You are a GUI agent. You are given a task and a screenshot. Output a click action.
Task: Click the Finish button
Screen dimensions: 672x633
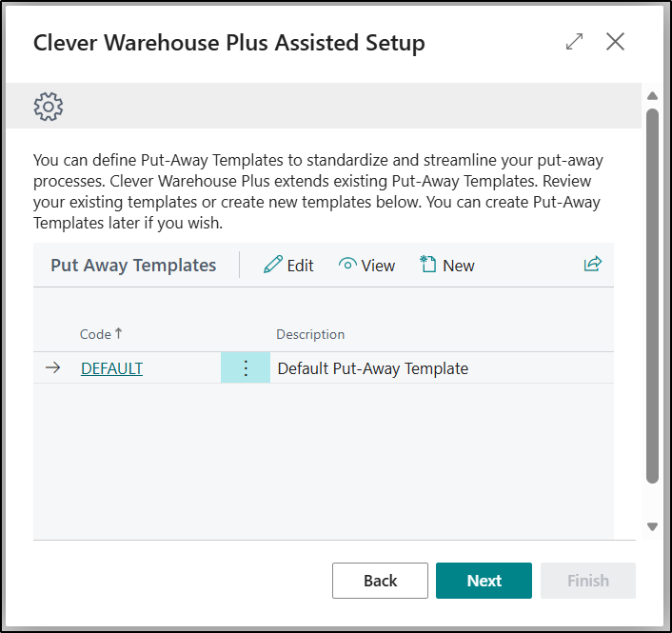pyautogui.click(x=587, y=581)
